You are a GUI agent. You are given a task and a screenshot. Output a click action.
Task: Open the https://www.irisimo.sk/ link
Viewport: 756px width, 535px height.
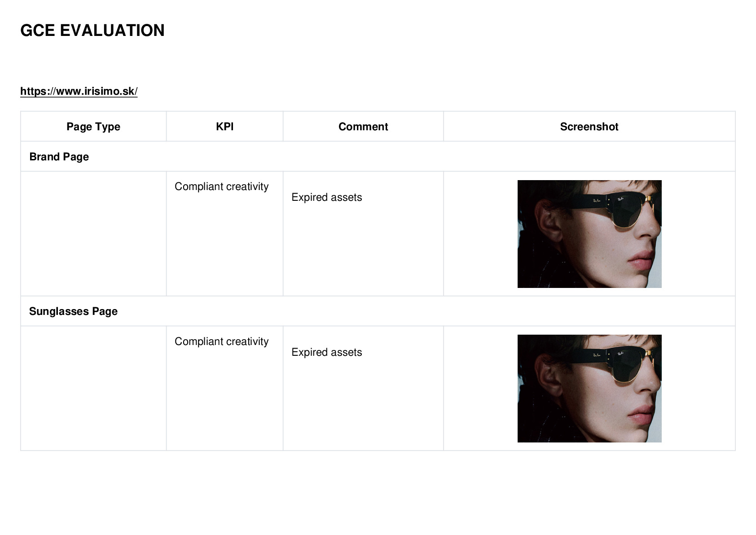[79, 91]
